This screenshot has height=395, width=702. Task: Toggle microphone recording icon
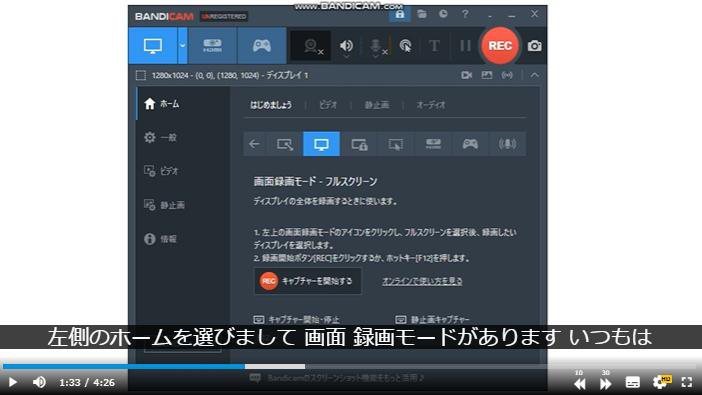(377, 46)
